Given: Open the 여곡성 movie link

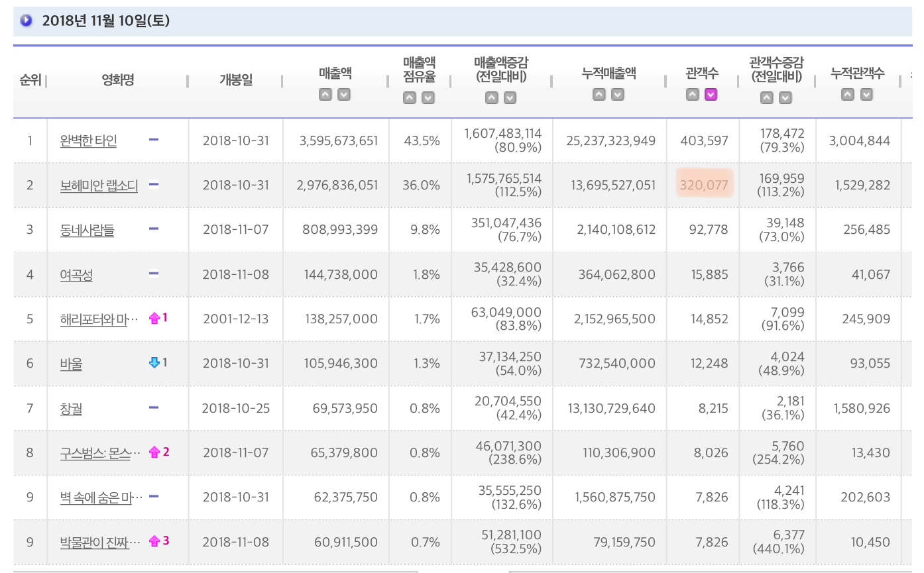Looking at the screenshot, I should click(76, 274).
